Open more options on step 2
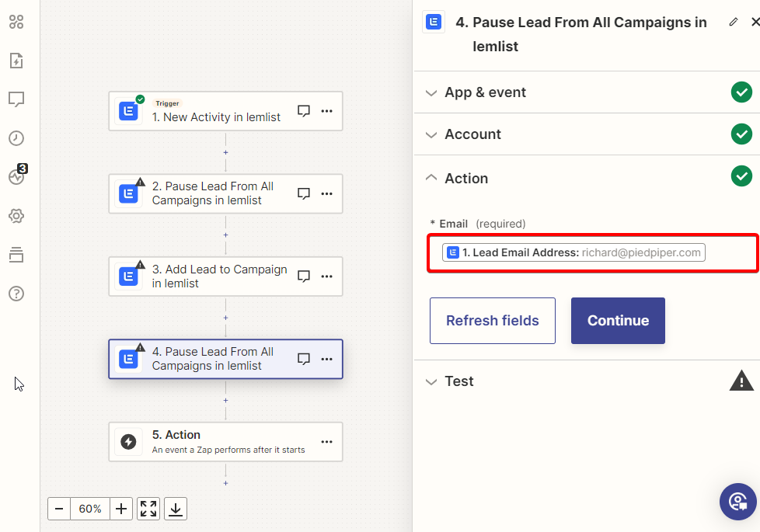Image resolution: width=760 pixels, height=532 pixels. point(326,193)
